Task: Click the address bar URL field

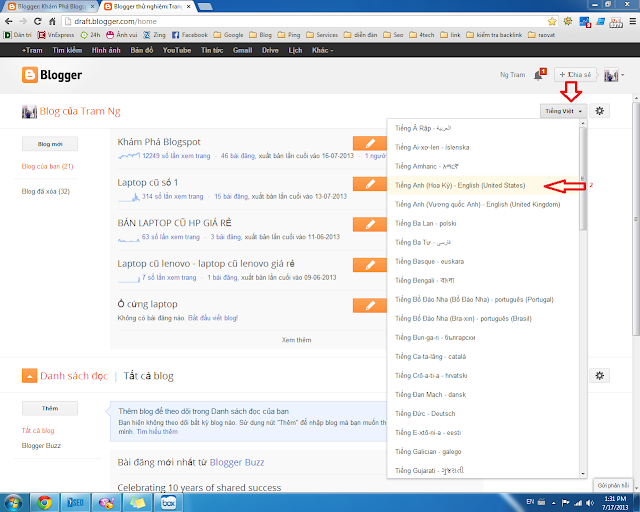Action: pos(306,21)
